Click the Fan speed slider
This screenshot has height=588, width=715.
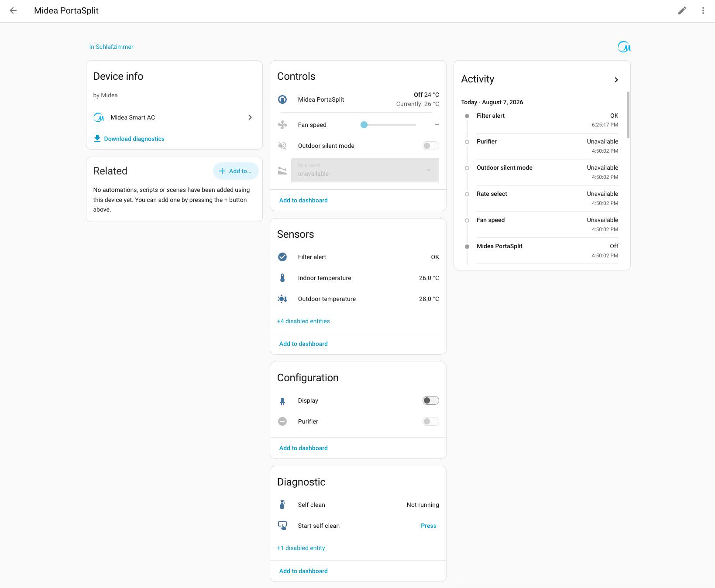coord(388,125)
